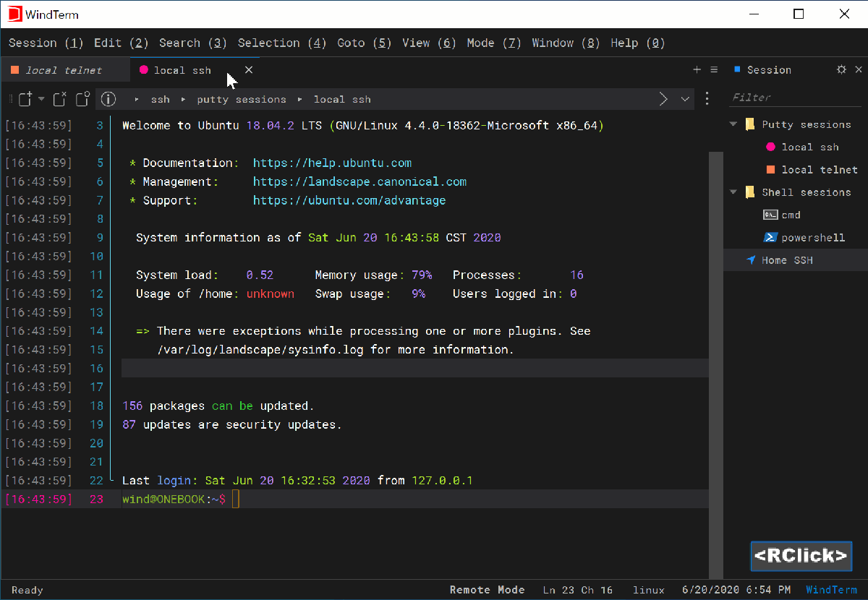Open the Window menu

point(566,43)
